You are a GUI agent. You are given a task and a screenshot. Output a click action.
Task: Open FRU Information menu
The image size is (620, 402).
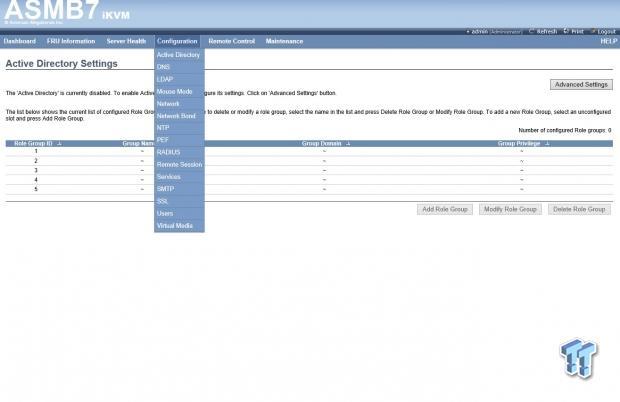(71, 41)
